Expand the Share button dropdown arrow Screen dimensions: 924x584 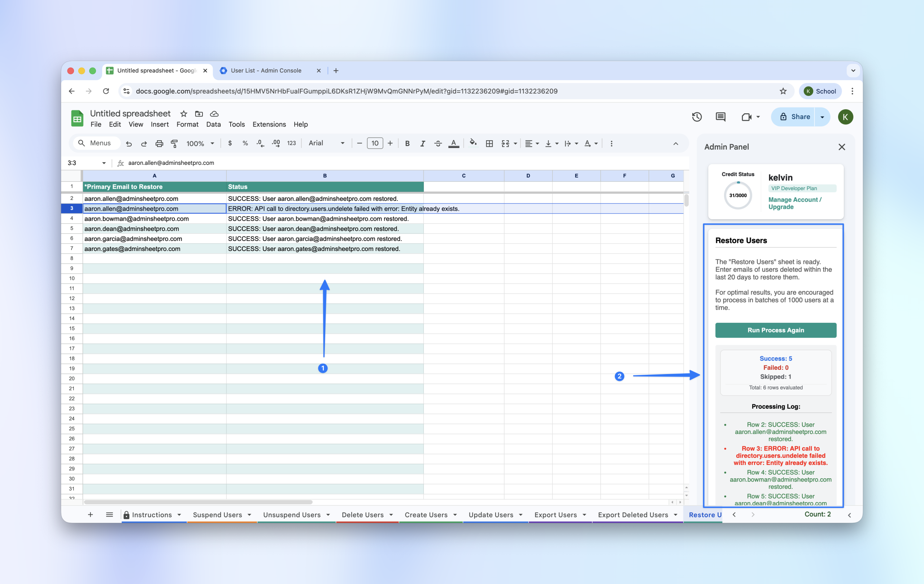click(x=822, y=117)
